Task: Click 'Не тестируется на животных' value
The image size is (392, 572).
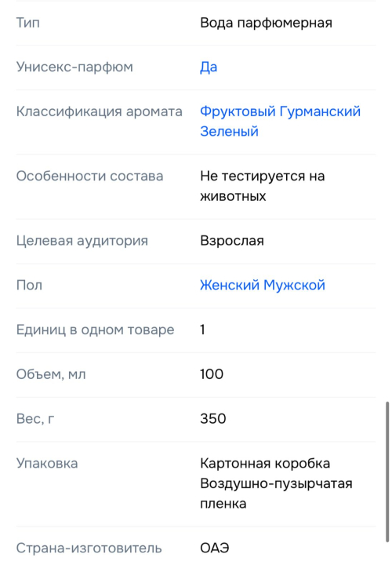Action: tap(262, 186)
